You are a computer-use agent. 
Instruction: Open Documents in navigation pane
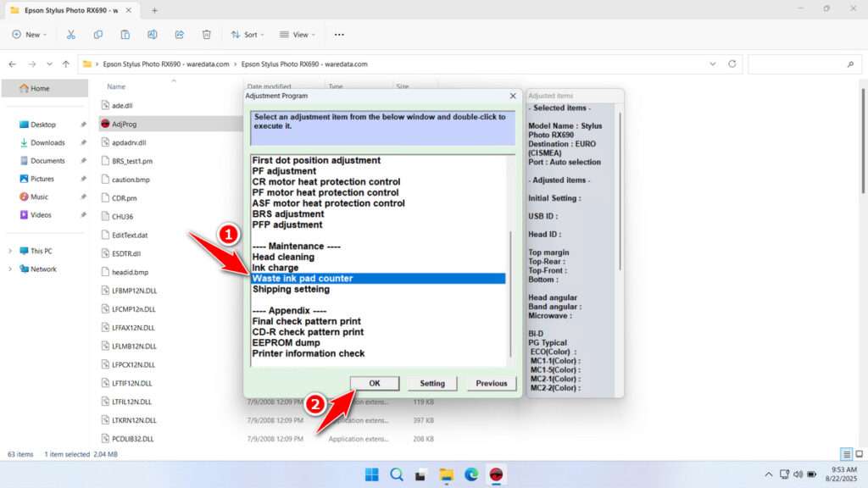[47, 161]
